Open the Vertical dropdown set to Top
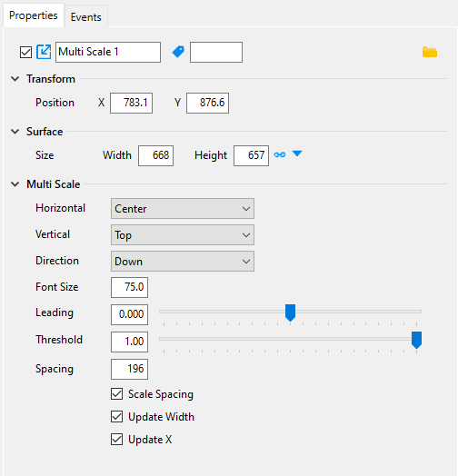 183,235
